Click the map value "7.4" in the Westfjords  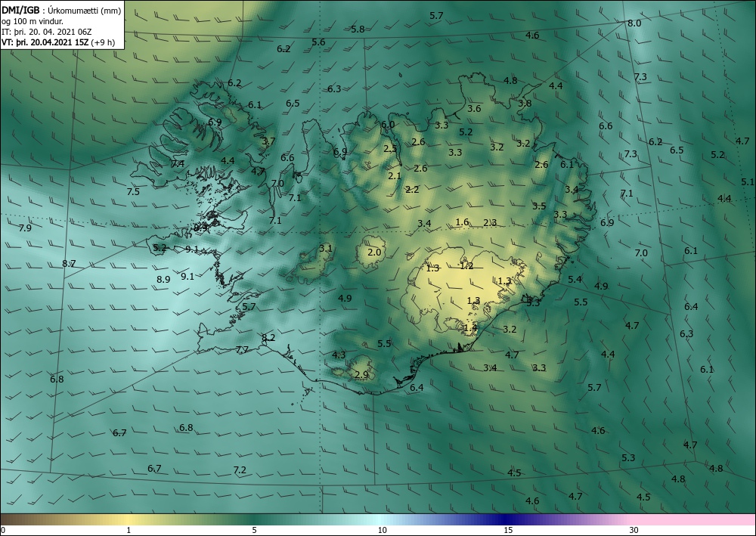coord(178,164)
